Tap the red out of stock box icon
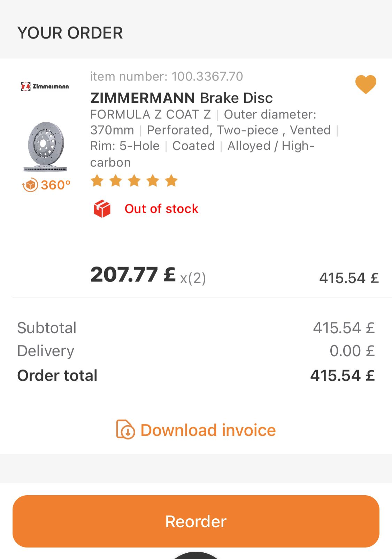Screen dimensions: 392x559 pos(102,209)
